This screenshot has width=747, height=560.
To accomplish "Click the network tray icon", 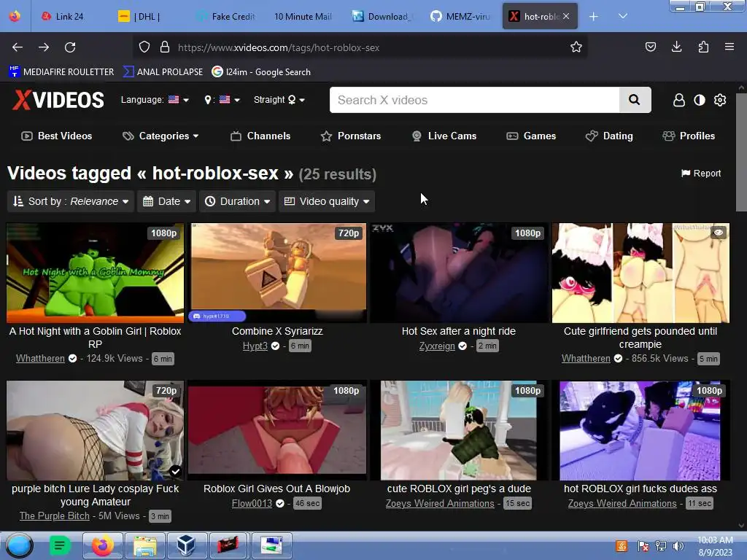I will click(x=661, y=546).
